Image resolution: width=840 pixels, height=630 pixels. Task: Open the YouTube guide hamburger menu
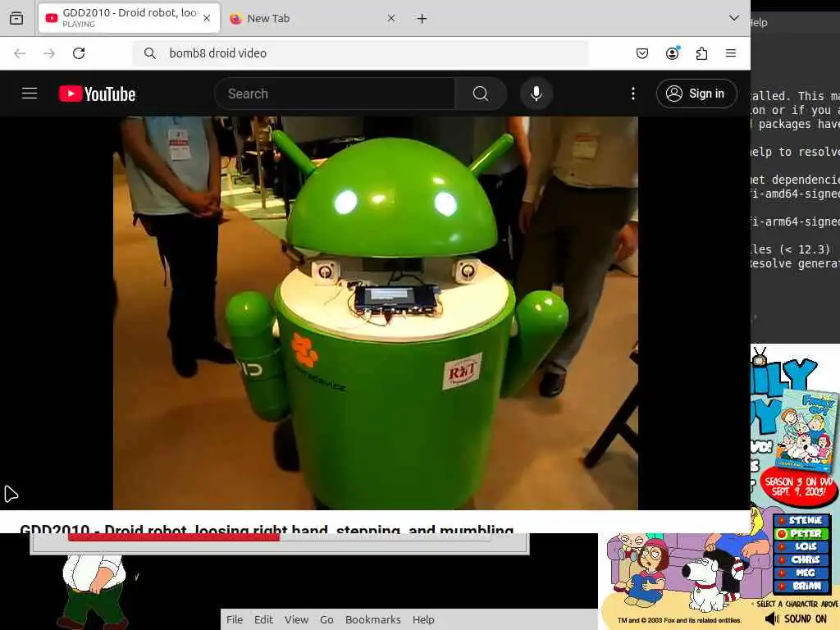pyautogui.click(x=30, y=94)
